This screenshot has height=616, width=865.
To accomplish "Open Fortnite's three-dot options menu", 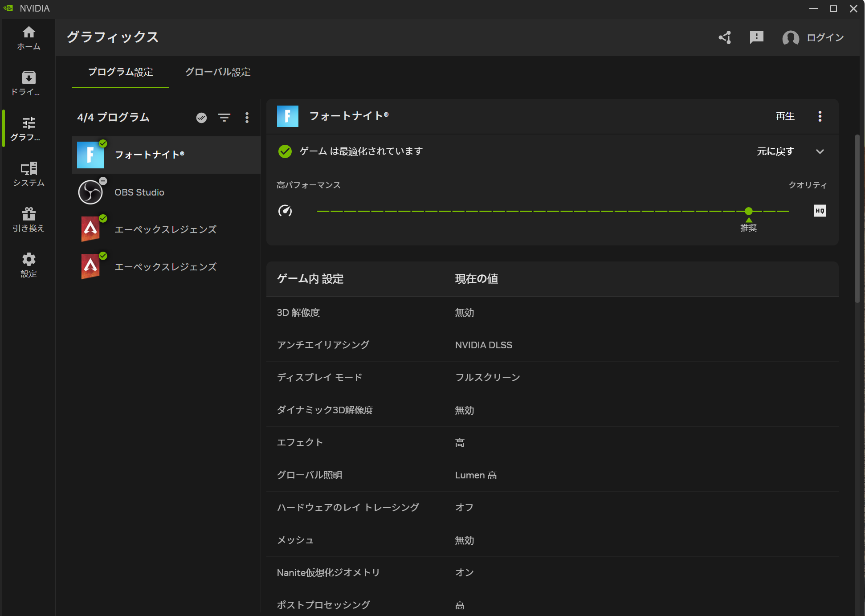I will tap(820, 116).
